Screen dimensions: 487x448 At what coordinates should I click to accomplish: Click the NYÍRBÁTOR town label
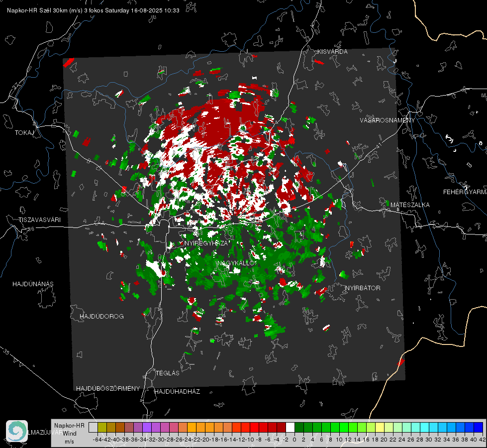pyautogui.click(x=363, y=288)
